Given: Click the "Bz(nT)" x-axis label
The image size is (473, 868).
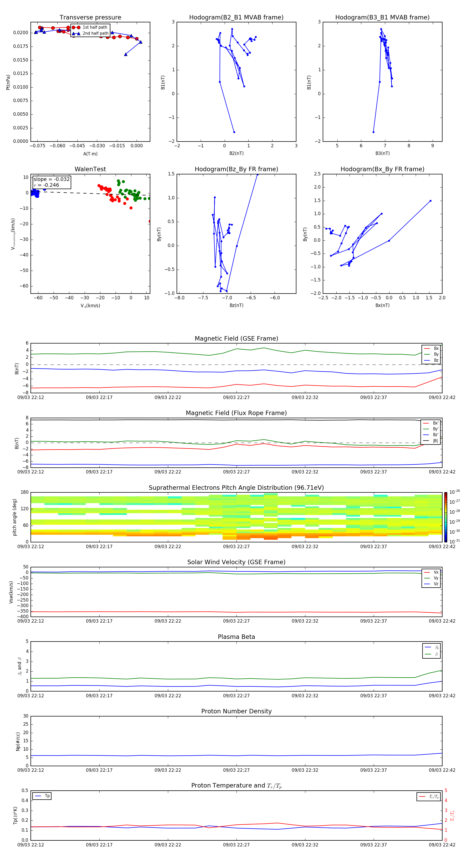Looking at the screenshot, I should (236, 305).
